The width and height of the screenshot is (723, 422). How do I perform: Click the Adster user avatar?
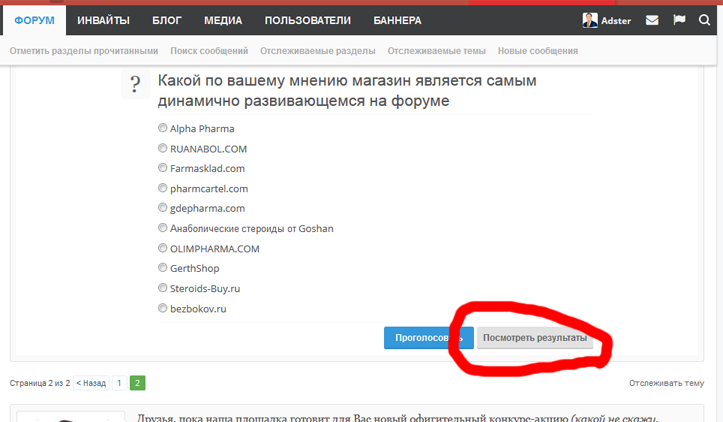(590, 20)
